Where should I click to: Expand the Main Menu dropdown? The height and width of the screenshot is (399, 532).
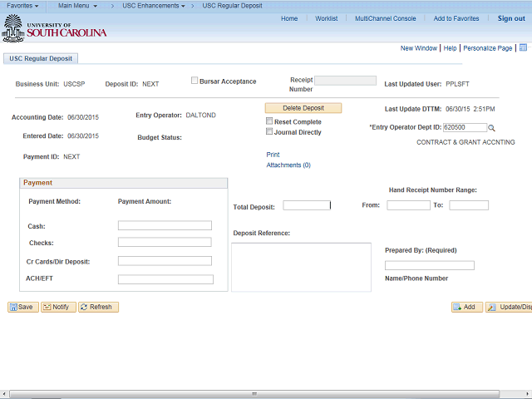click(x=77, y=6)
